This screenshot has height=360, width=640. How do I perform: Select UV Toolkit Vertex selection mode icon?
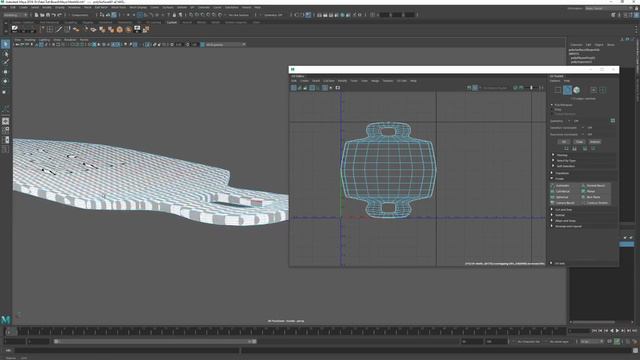coord(558,90)
